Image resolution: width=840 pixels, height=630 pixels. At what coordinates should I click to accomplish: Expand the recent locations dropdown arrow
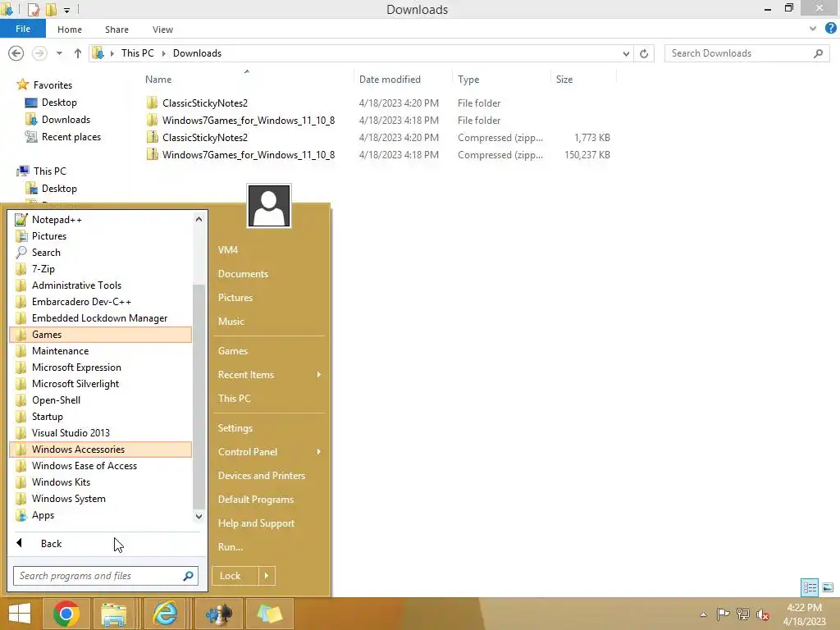(59, 53)
